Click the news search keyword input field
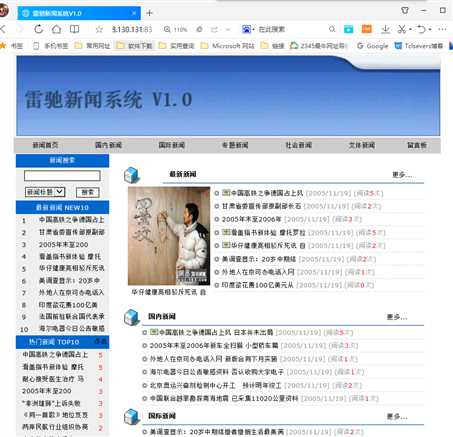Viewport: 453px width, 437px height. tap(62, 176)
